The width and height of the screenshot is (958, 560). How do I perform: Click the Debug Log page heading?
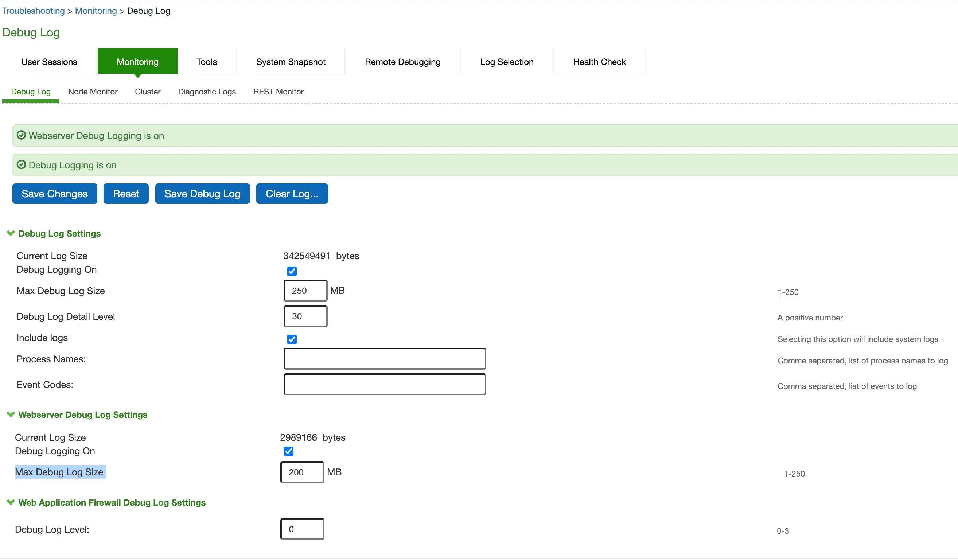coord(31,32)
